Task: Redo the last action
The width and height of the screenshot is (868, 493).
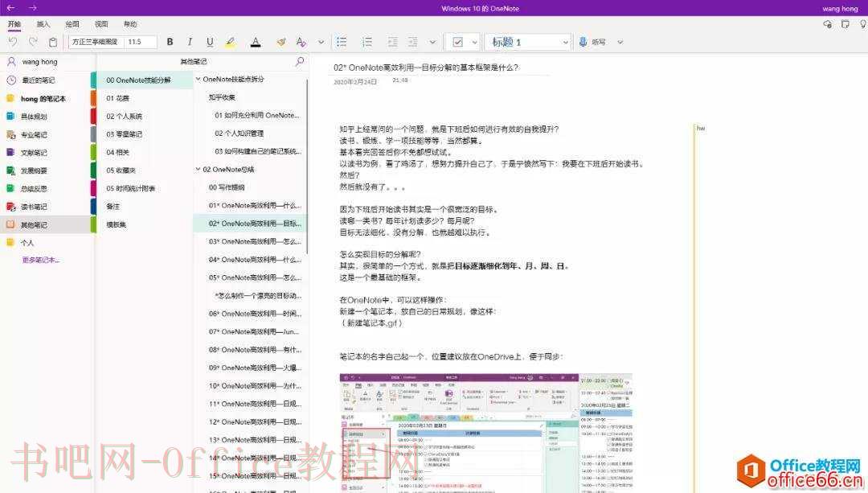Action: point(33,42)
